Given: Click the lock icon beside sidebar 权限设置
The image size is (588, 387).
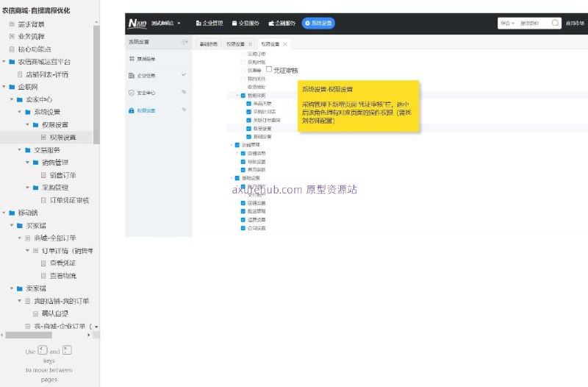Looking at the screenshot, I should [x=132, y=110].
